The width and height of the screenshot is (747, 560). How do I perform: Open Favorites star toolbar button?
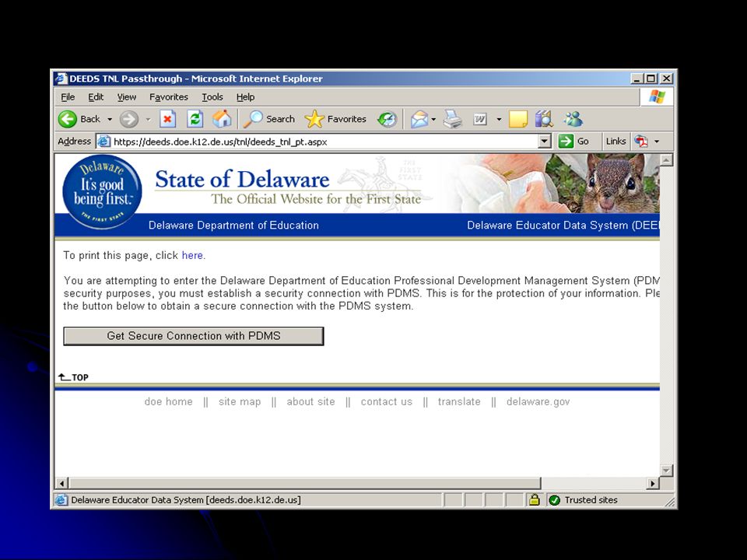pyautogui.click(x=336, y=119)
